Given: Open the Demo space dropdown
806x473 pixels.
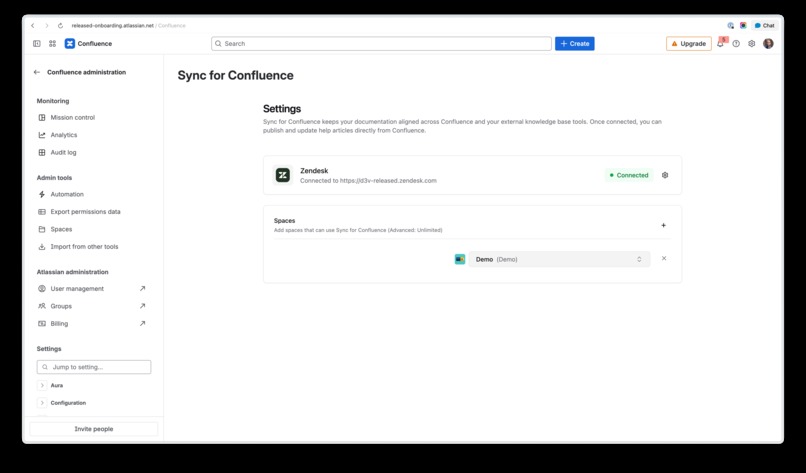Looking at the screenshot, I should point(559,259).
